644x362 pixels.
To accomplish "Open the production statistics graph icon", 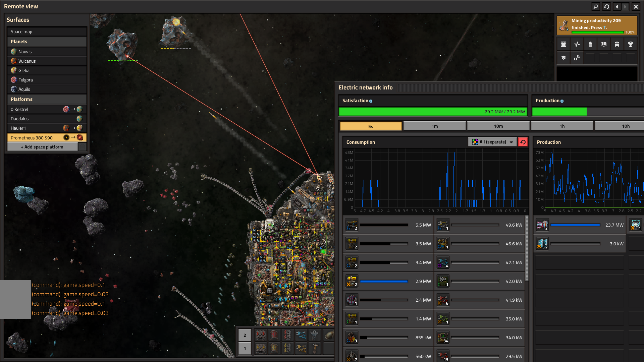I will (577, 44).
